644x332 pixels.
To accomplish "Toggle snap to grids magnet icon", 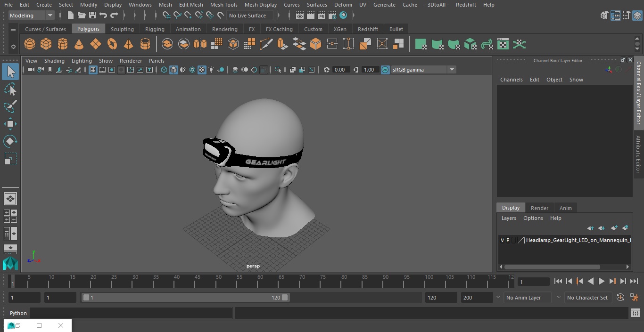I will coord(166,16).
